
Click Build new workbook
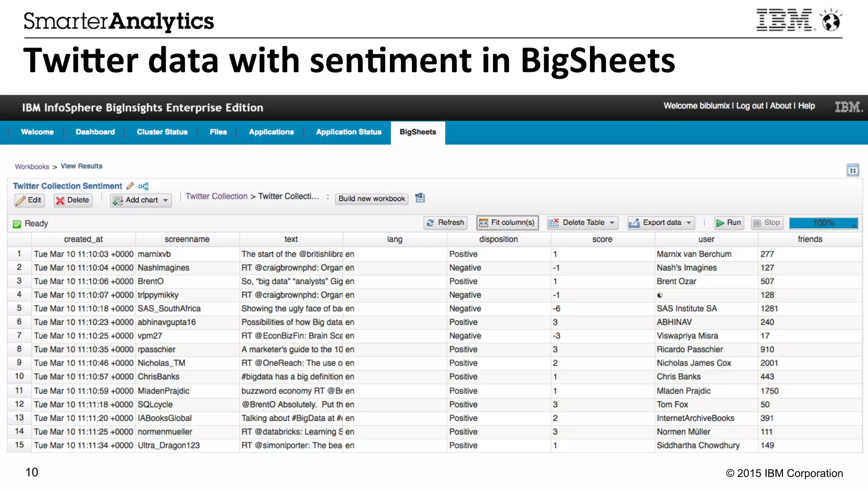click(x=372, y=198)
